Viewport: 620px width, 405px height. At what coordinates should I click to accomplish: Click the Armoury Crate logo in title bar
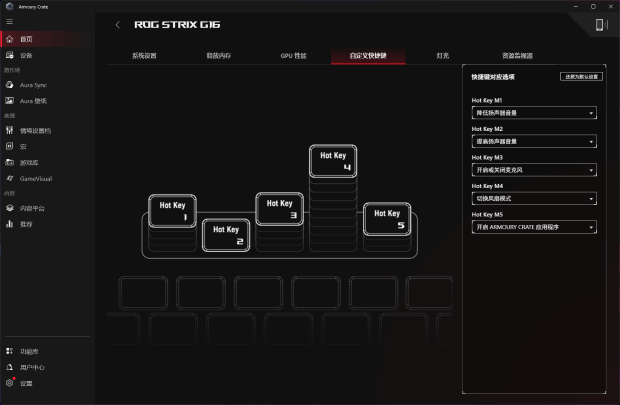(9, 6)
